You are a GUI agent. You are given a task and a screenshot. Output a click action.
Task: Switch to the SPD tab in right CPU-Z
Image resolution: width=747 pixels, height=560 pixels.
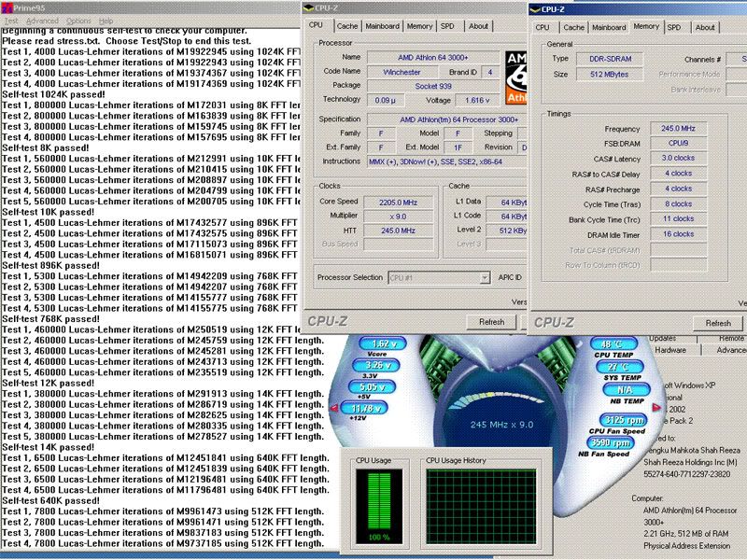coord(674,28)
